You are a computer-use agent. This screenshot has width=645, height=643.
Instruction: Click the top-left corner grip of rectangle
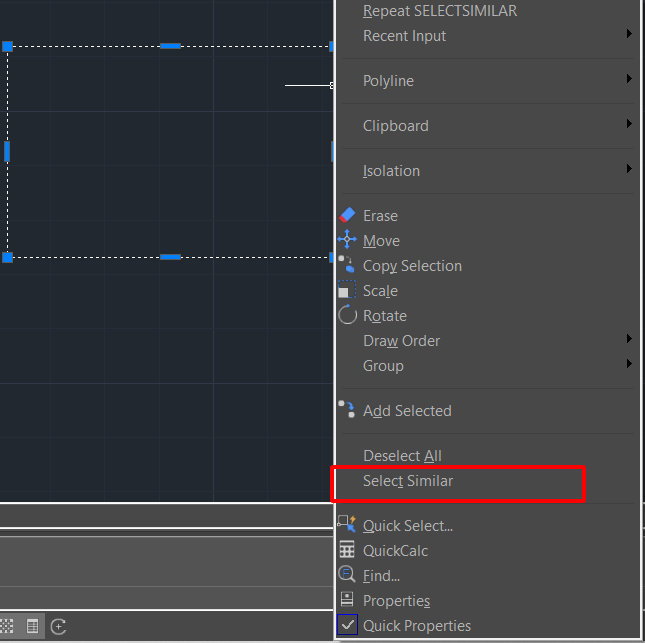7,46
